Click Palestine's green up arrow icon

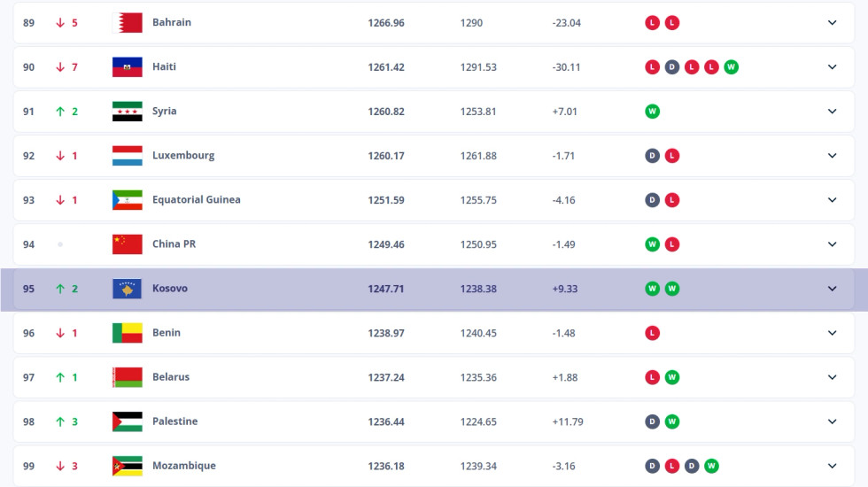point(60,421)
